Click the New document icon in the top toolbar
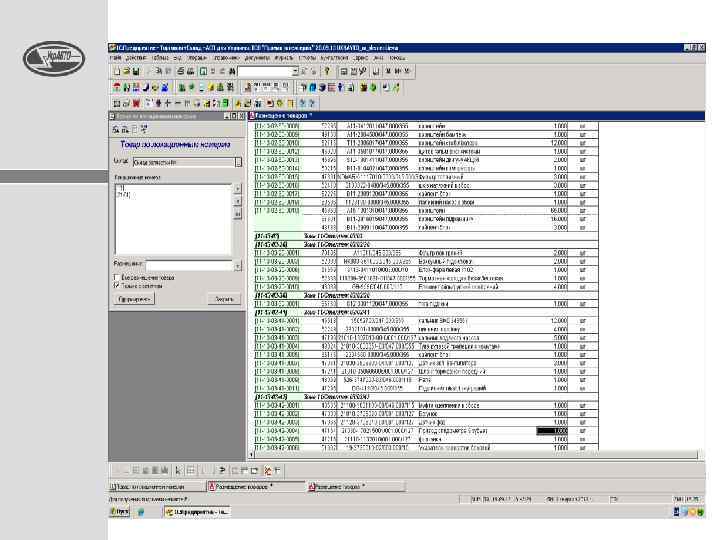Viewport: 720px width, 540px height. coord(117,71)
